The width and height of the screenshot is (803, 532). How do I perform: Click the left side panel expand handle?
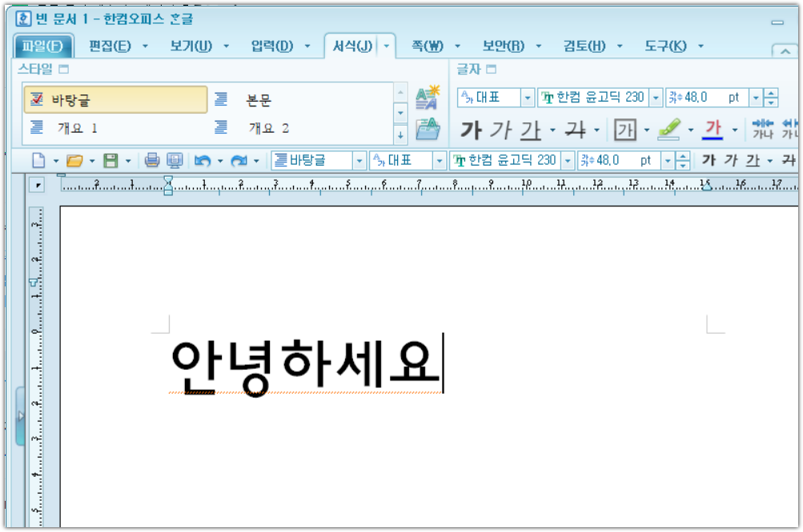tap(21, 415)
